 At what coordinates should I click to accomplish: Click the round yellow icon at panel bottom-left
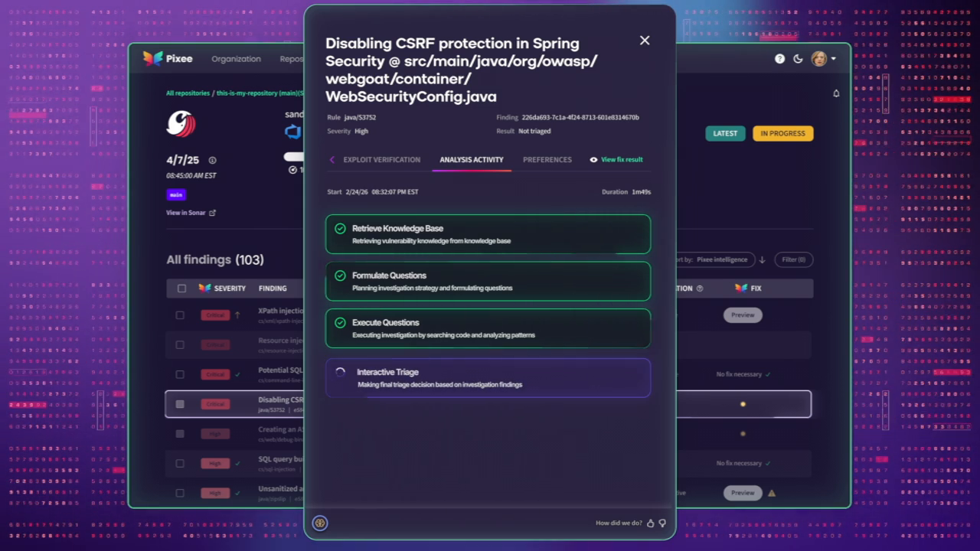(320, 523)
